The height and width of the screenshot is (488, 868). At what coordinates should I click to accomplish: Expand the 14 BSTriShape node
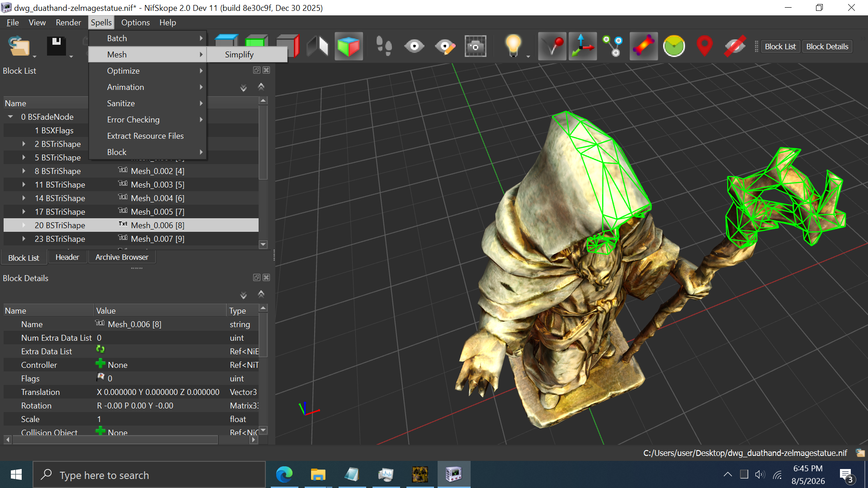[x=24, y=198]
